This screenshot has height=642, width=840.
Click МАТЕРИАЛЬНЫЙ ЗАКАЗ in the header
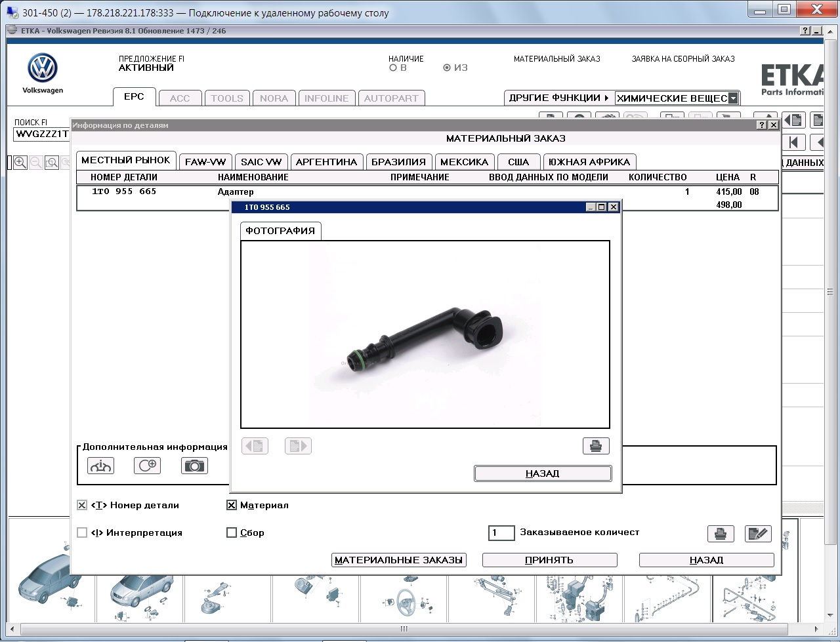557,59
